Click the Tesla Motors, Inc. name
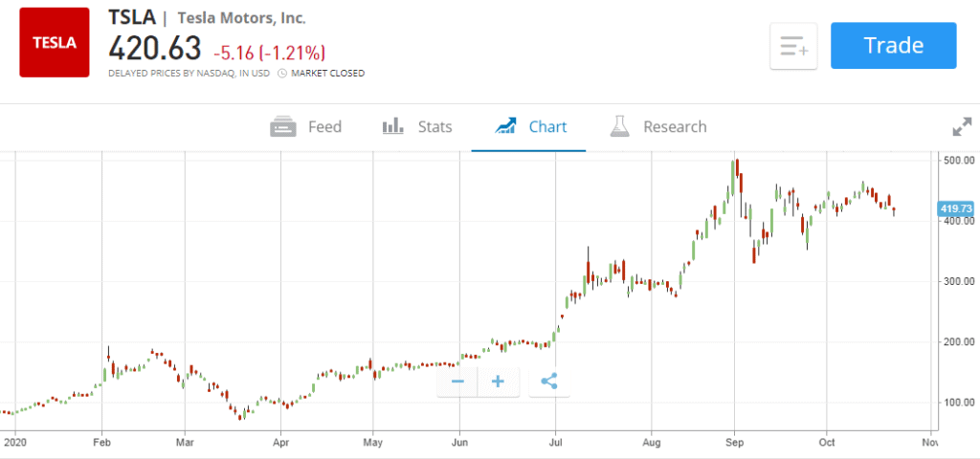980x459 pixels. coord(242,18)
